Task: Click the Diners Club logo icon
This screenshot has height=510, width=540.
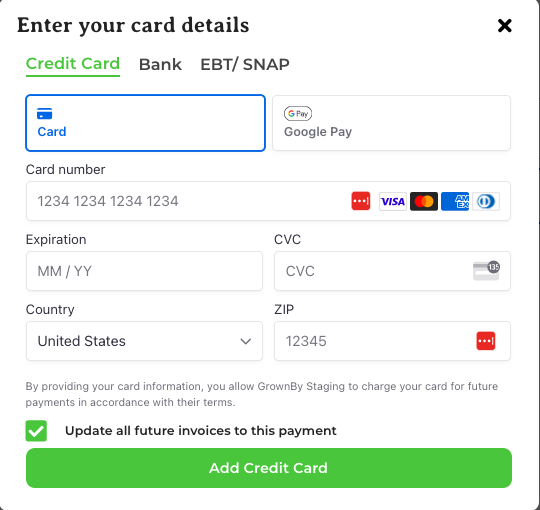Action: tap(486, 201)
